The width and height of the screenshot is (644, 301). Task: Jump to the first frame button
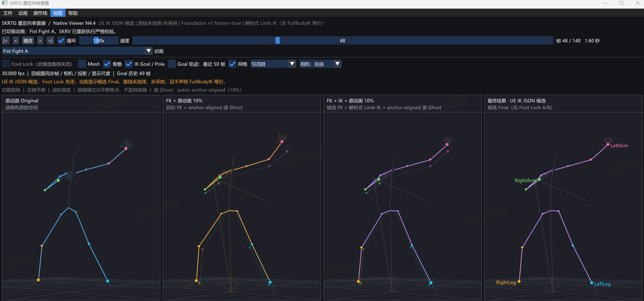click(x=6, y=41)
